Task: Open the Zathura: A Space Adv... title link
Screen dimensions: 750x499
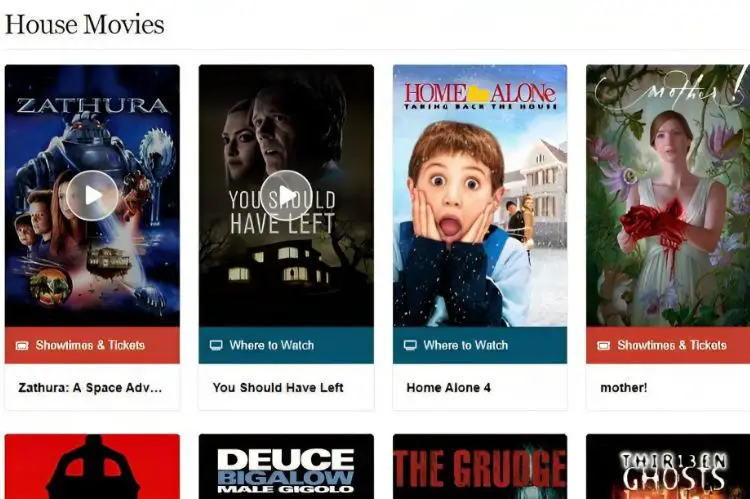Action: click(x=90, y=388)
